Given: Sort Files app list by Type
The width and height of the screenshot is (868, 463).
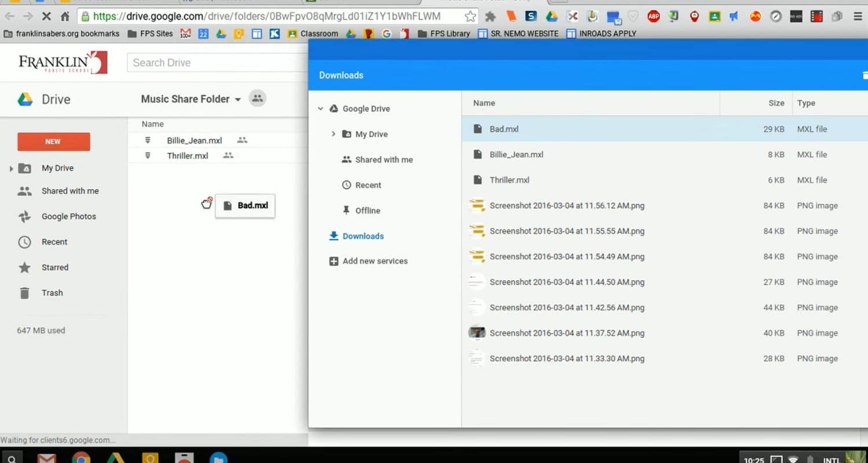Looking at the screenshot, I should click(806, 103).
